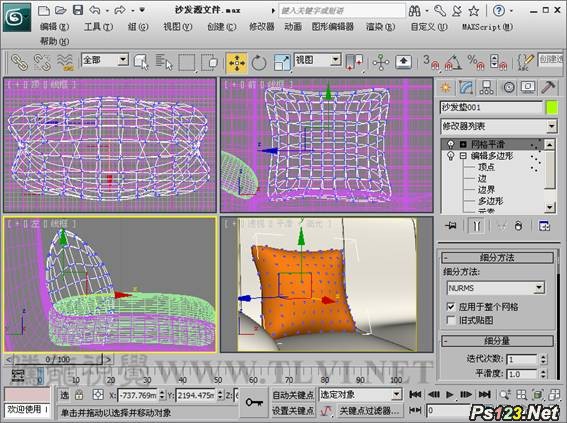Screen dimensions: 567x423
Task: Open the Modify command panel tab
Action: (x=466, y=87)
